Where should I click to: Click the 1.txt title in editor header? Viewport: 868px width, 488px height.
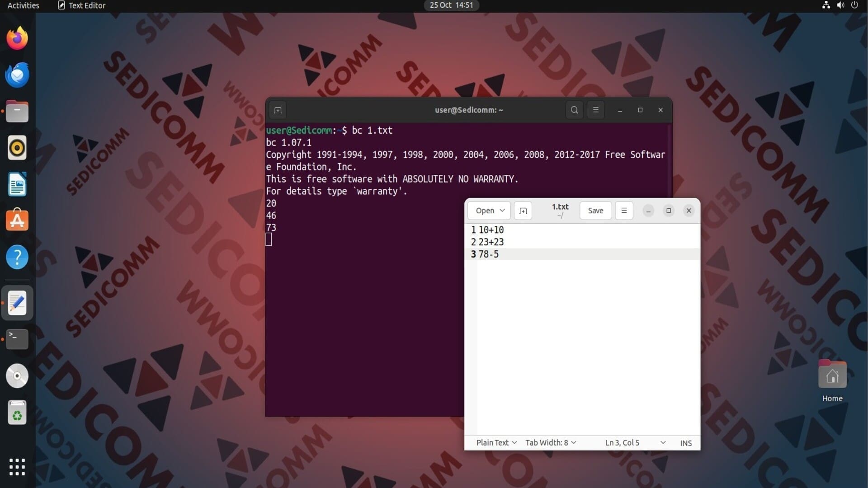pyautogui.click(x=560, y=207)
